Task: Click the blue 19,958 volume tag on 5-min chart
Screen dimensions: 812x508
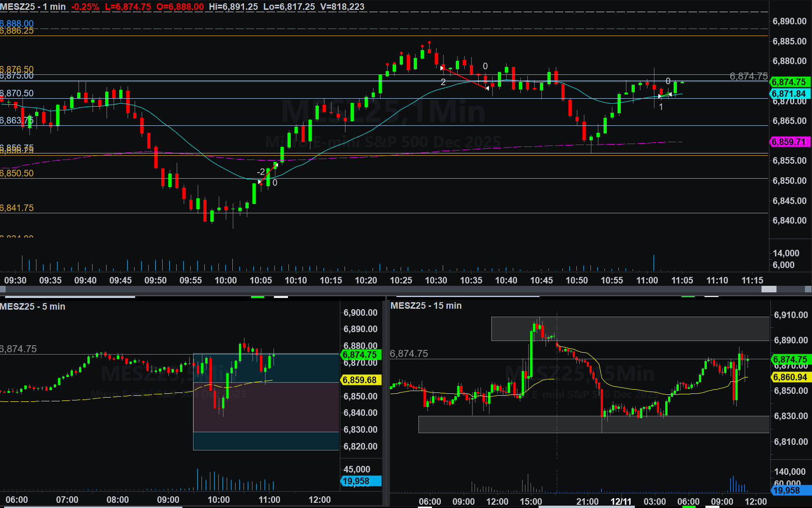Action: click(361, 481)
